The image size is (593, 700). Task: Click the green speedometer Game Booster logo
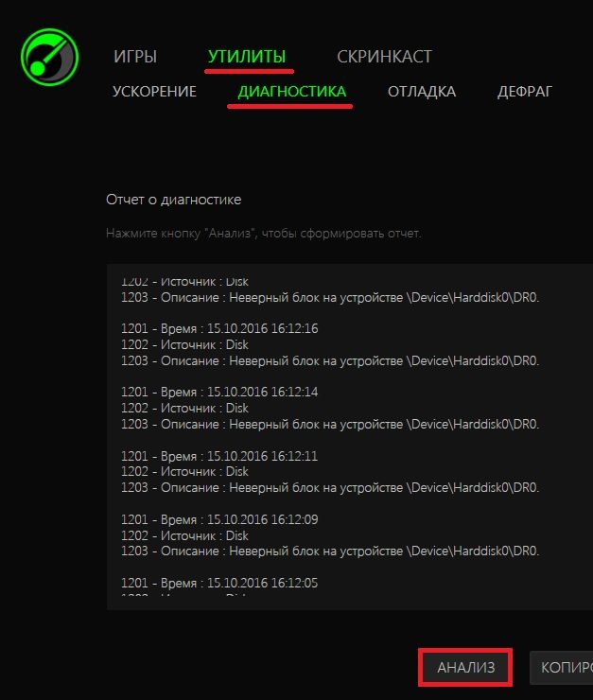click(x=49, y=57)
